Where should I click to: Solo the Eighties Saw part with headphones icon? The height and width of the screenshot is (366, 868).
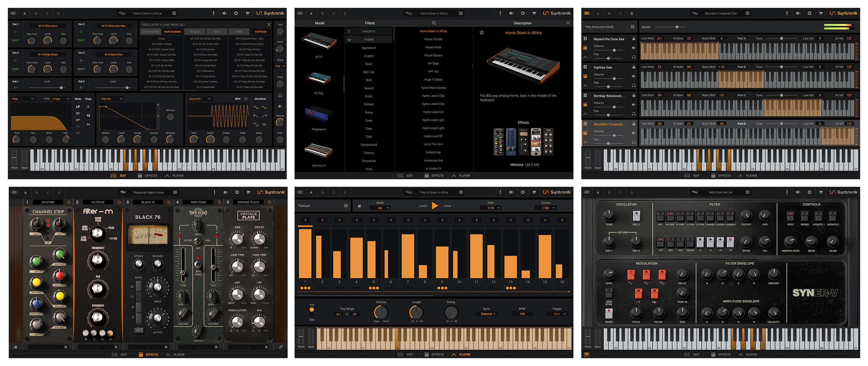(x=634, y=85)
